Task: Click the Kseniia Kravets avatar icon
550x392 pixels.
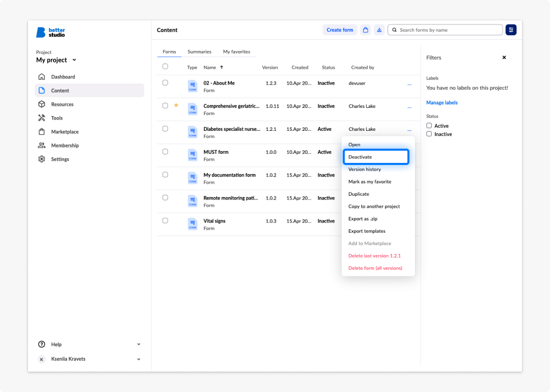Action: click(x=42, y=359)
